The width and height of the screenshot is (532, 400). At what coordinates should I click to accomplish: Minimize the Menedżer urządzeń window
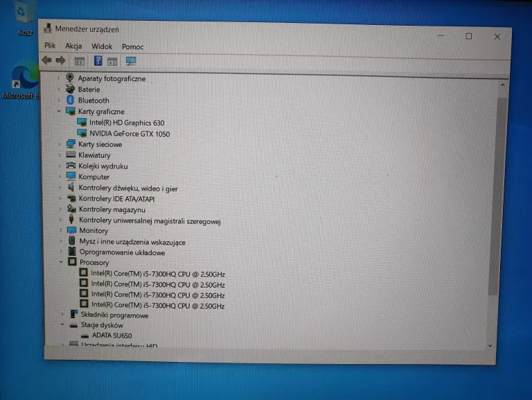click(x=441, y=35)
